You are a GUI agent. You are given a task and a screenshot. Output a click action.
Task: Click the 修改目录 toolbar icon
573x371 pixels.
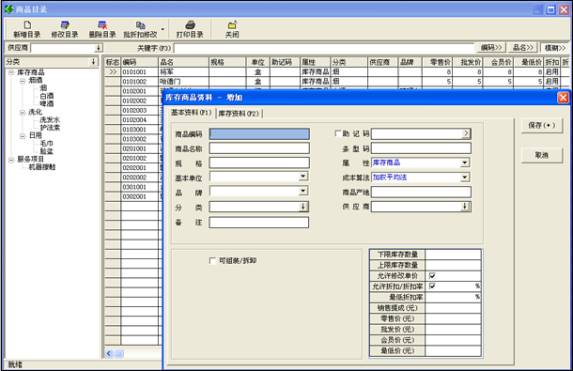pos(65,25)
